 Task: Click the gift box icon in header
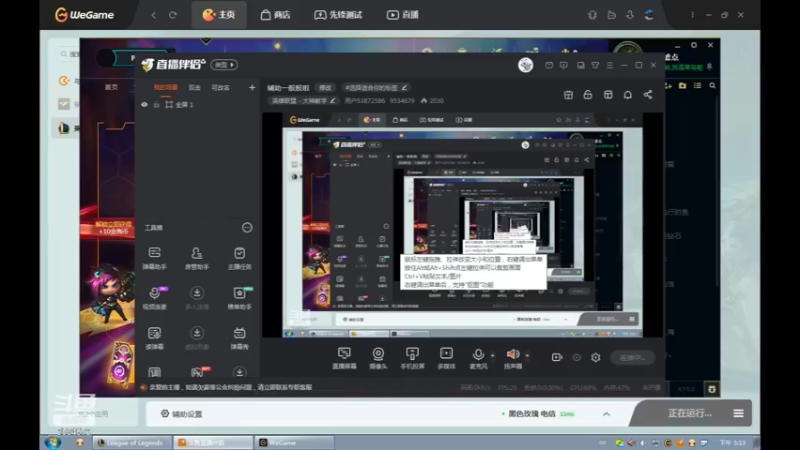pyautogui.click(x=568, y=95)
